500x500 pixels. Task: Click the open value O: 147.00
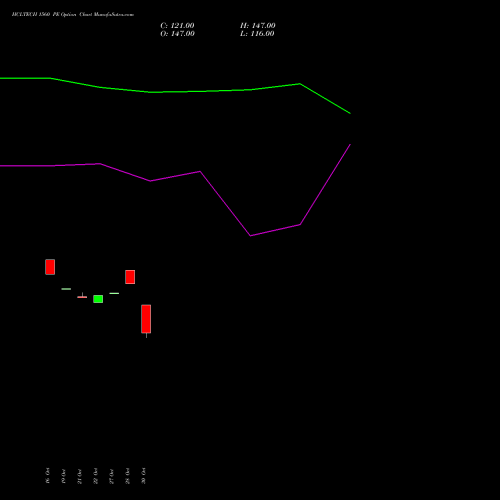(177, 34)
